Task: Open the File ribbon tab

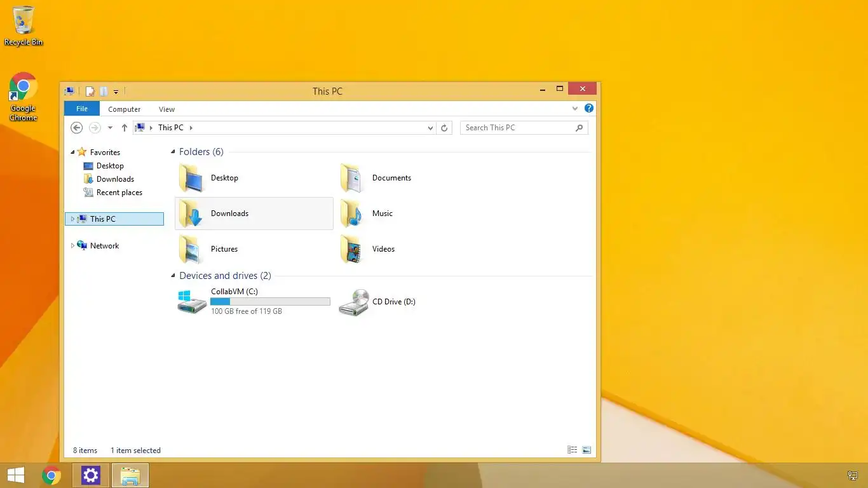Action: coord(82,109)
